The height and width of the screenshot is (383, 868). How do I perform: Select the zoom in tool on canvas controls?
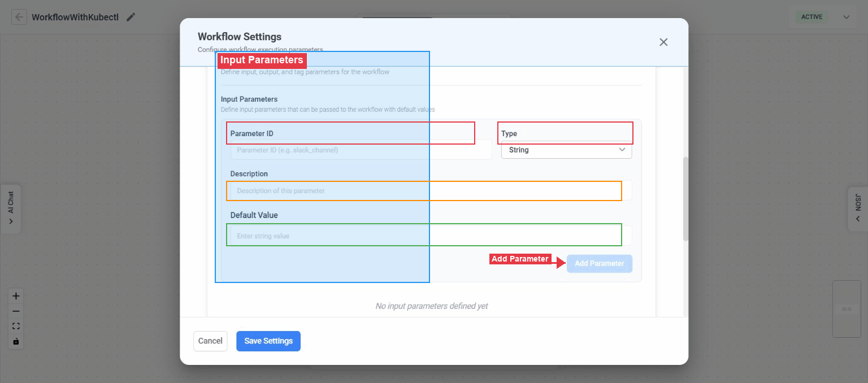coord(16,295)
